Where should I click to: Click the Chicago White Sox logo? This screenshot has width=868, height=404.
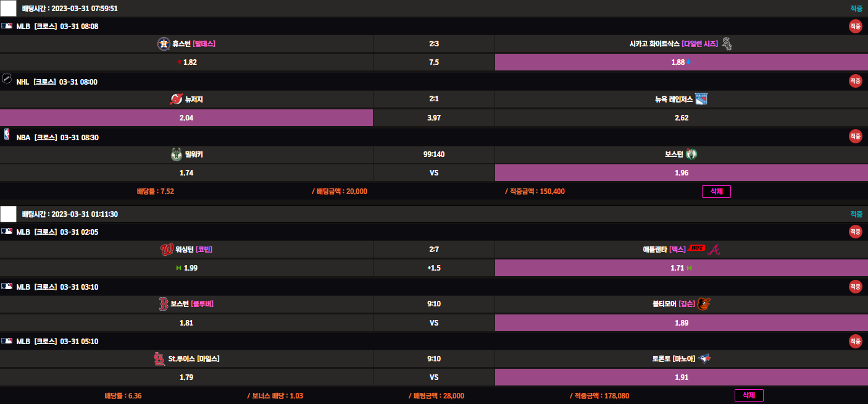coord(727,44)
